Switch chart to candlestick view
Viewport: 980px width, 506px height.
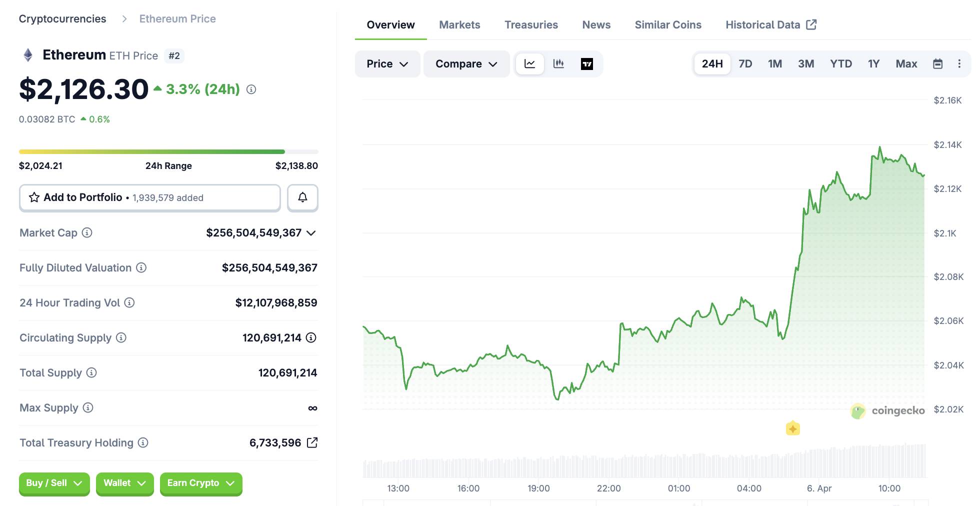(x=558, y=64)
